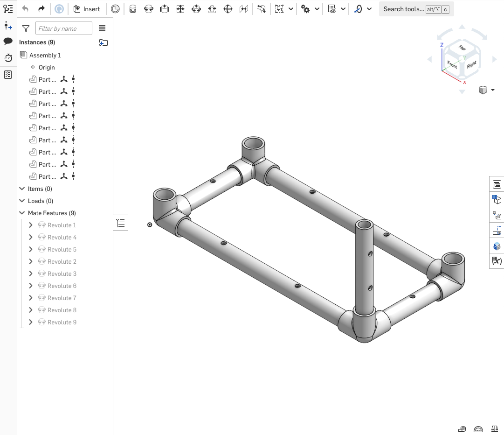Image resolution: width=504 pixels, height=435 pixels.
Task: Click the Search tools box
Action: pos(416,9)
